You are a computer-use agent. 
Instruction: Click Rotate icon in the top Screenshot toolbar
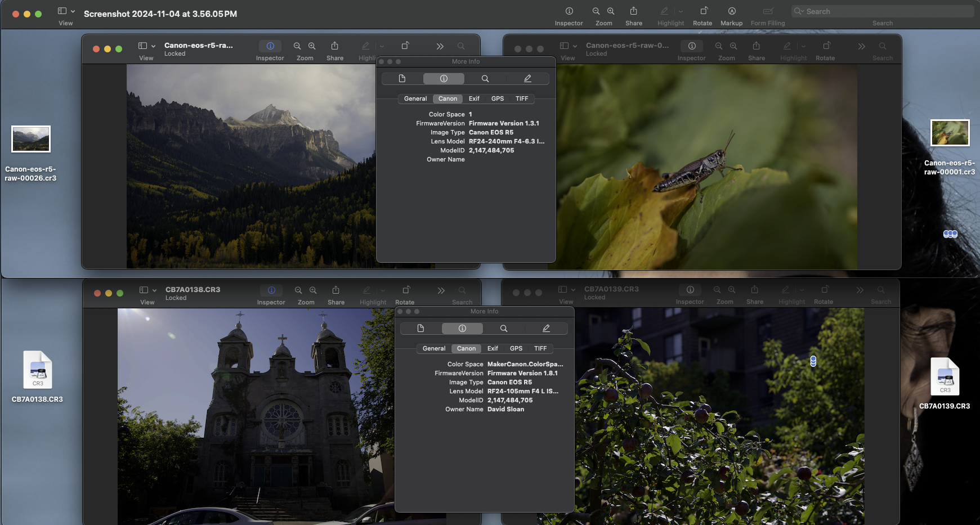tap(703, 11)
